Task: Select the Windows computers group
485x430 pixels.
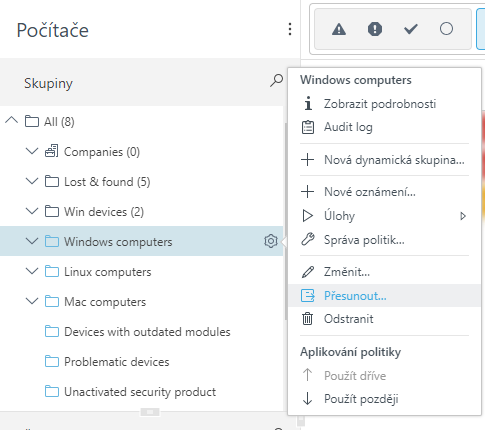Action: click(x=118, y=242)
